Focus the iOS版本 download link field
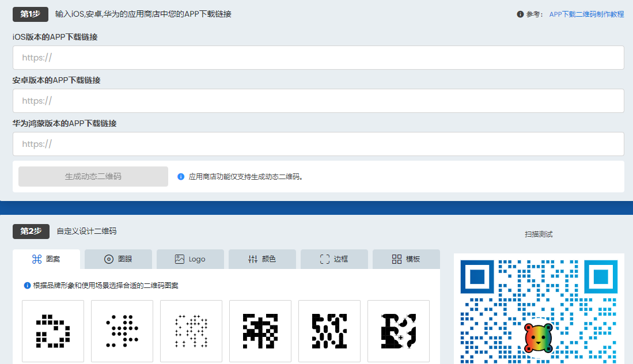The image size is (633, 364). click(318, 58)
